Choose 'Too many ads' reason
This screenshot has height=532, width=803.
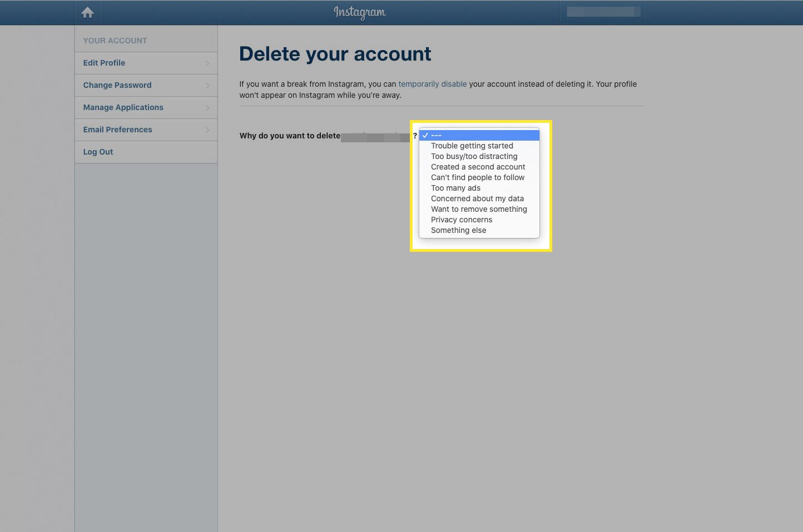(x=479, y=188)
